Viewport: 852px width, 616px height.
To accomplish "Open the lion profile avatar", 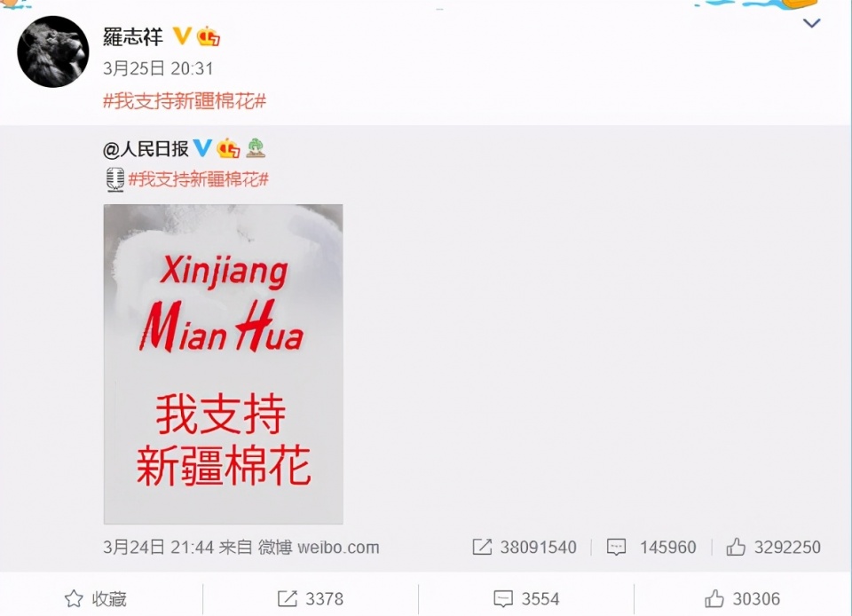I will [53, 51].
